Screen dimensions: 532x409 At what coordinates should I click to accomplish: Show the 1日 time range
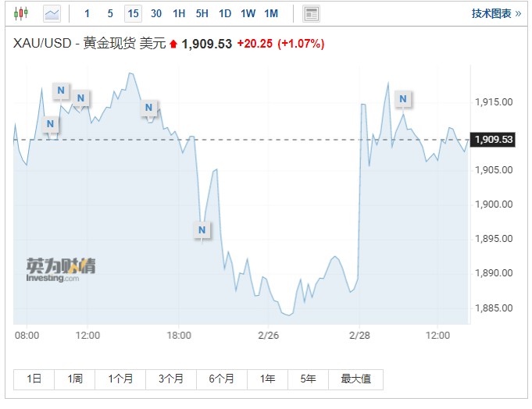tap(34, 379)
